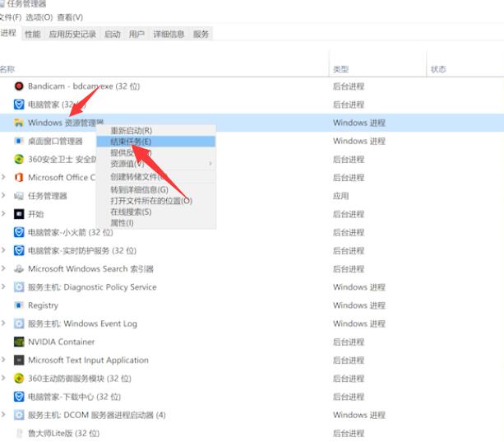Select the Registry process row text
The width and height of the screenshot is (504, 442).
pyautogui.click(x=43, y=305)
